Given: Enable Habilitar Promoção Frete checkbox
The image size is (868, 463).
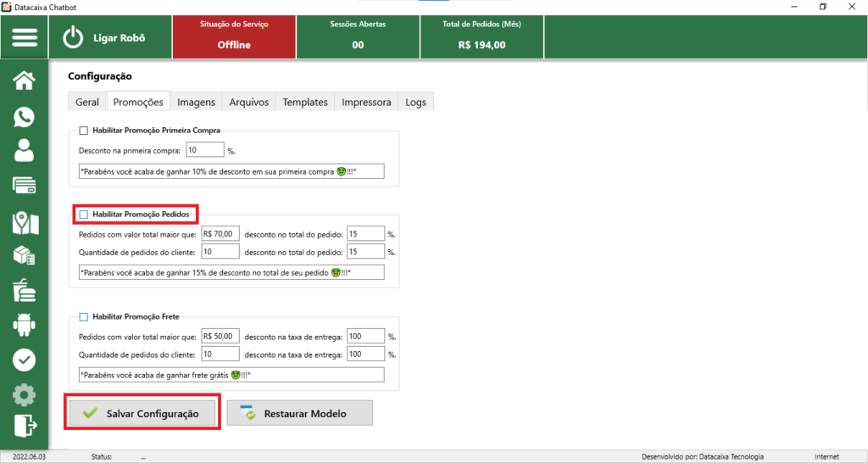Looking at the screenshot, I should click(x=84, y=317).
